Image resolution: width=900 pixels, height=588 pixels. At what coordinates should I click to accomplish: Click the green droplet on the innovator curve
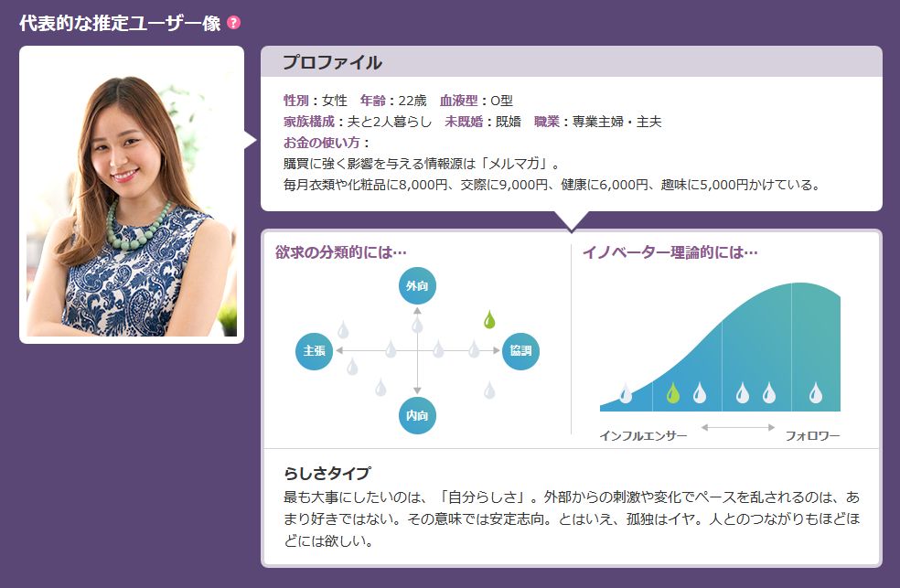(672, 393)
